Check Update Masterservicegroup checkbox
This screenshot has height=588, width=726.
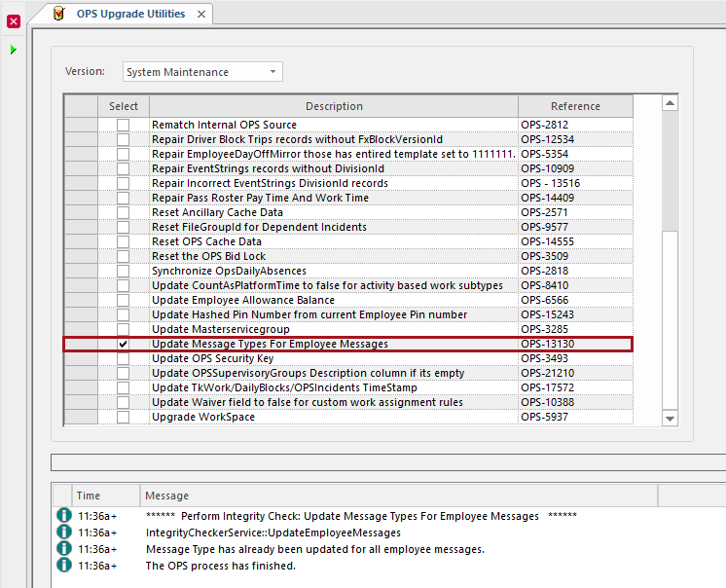124,329
